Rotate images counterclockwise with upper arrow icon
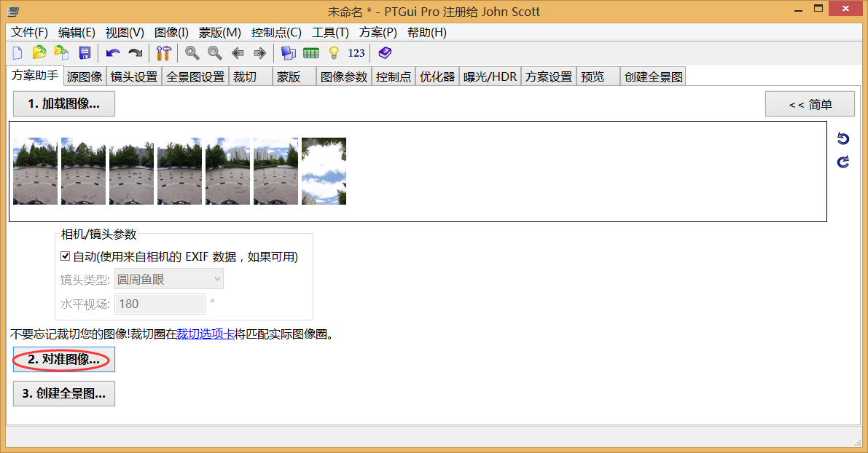Image resolution: width=868 pixels, height=453 pixels. 843,138
